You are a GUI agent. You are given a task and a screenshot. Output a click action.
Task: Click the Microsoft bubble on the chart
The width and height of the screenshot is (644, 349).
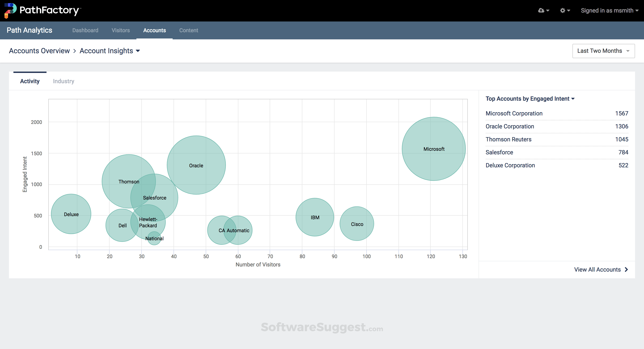pos(434,149)
